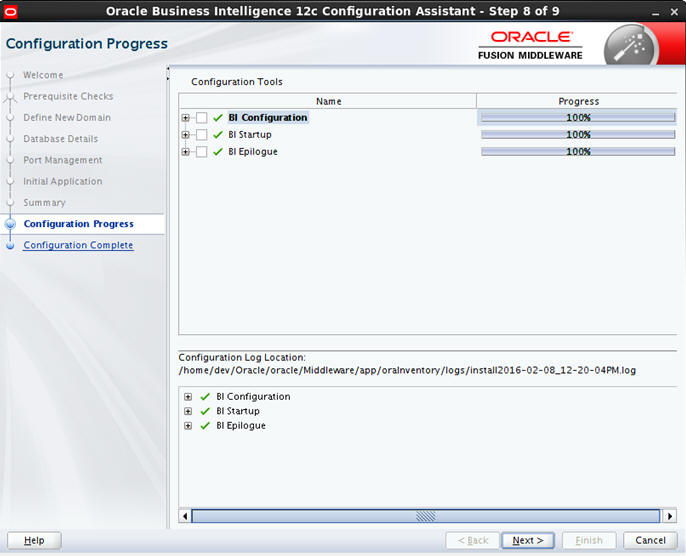
Task: Click green checkmark beside BI Configuration in table
Action: (x=218, y=118)
